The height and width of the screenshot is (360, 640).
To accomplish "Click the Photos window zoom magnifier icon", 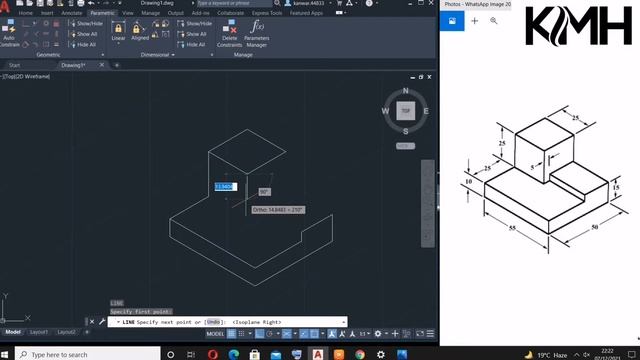I will [x=493, y=21].
